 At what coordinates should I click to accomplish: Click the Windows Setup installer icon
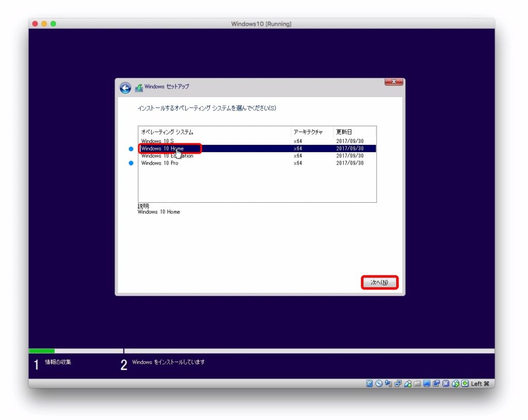click(139, 88)
